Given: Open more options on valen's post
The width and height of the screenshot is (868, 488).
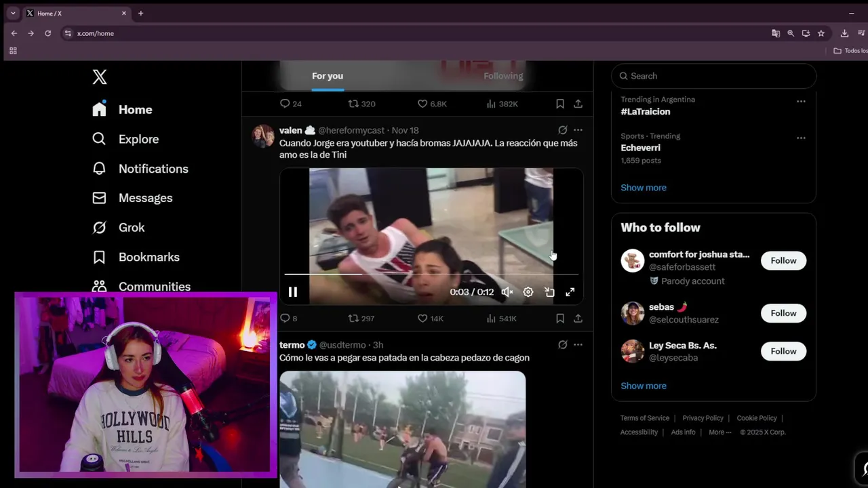Looking at the screenshot, I should click(x=578, y=130).
